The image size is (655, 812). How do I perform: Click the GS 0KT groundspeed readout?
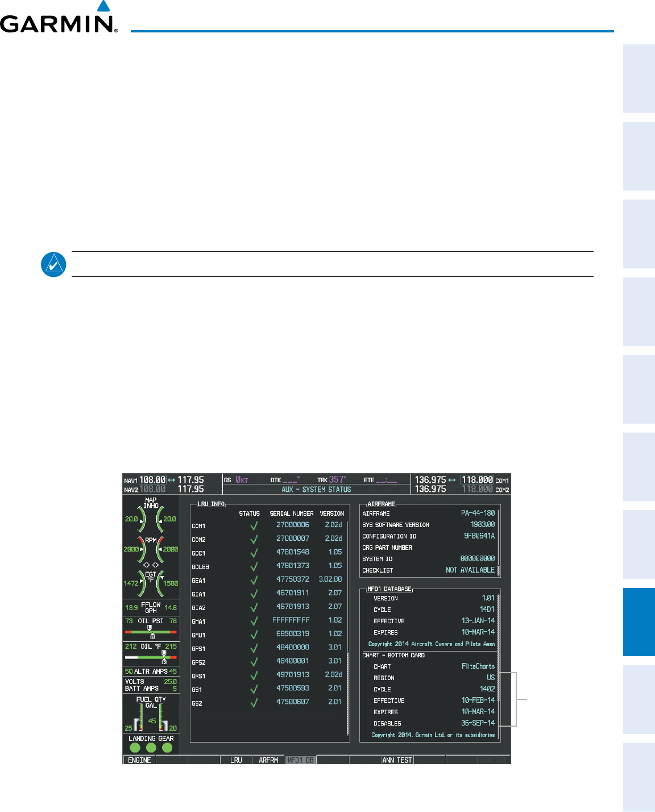[236, 480]
